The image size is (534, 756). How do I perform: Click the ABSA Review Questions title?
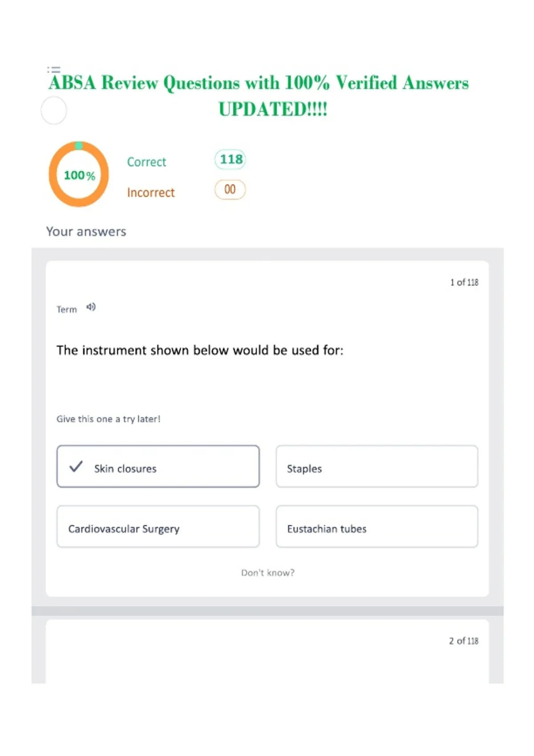click(259, 96)
